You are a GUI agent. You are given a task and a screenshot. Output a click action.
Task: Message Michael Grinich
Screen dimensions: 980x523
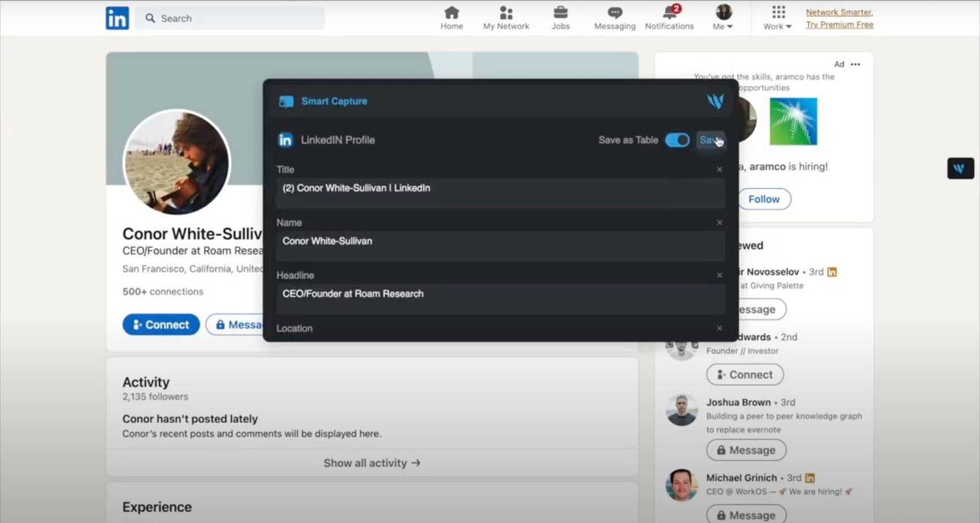(746, 514)
